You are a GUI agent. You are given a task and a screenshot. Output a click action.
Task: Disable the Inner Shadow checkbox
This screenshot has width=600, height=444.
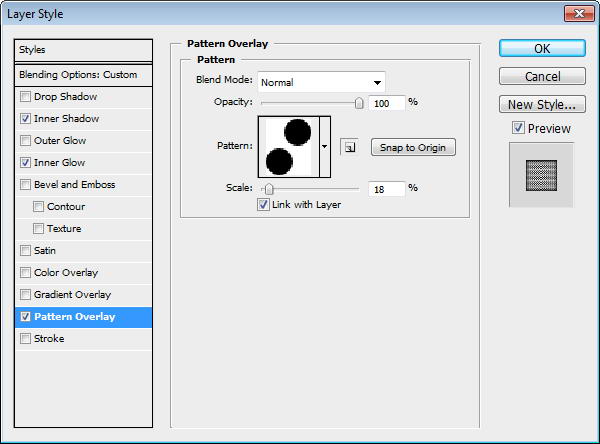(25, 119)
